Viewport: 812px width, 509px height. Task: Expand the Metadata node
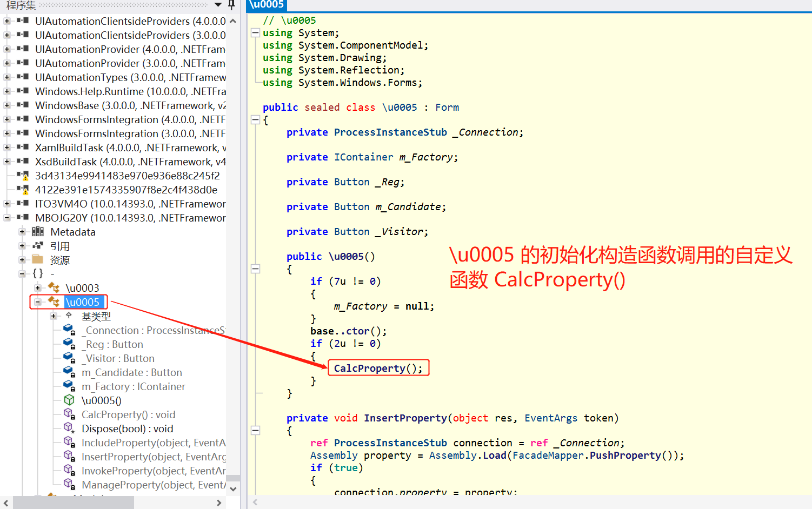coord(22,232)
